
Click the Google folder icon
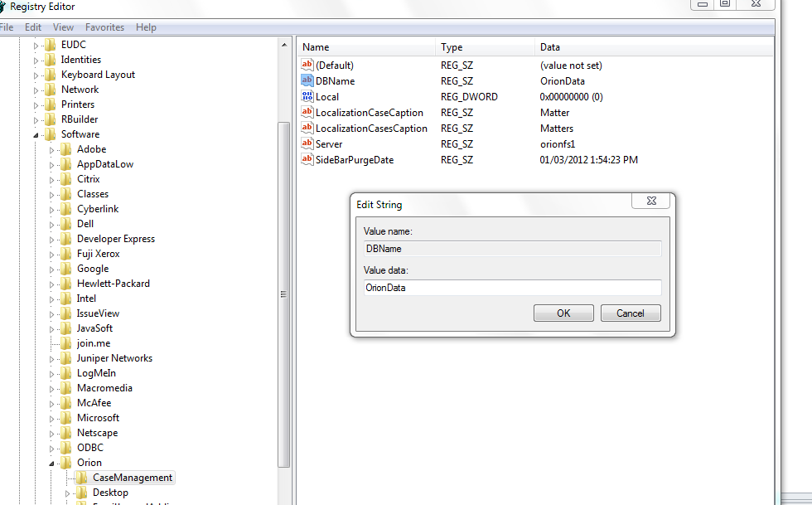click(x=65, y=269)
